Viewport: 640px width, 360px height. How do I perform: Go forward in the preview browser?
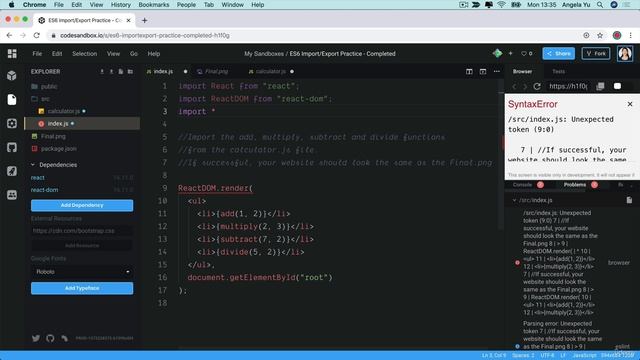[x=525, y=86]
